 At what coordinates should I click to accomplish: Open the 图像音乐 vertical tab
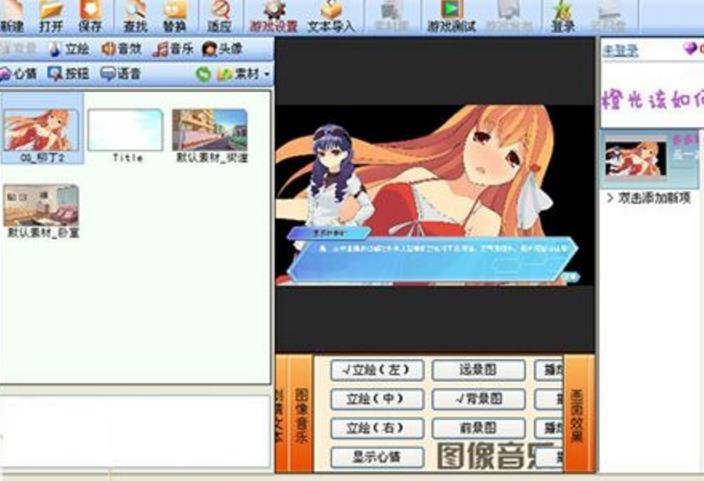(x=301, y=415)
